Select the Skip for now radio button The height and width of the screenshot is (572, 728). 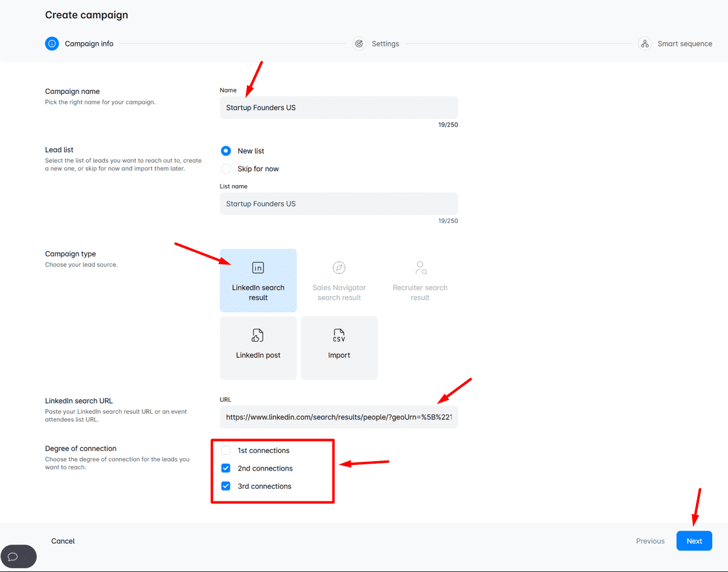(x=226, y=169)
